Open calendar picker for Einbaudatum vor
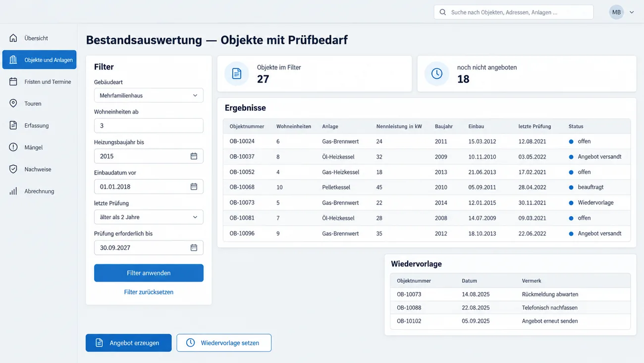 tap(194, 186)
